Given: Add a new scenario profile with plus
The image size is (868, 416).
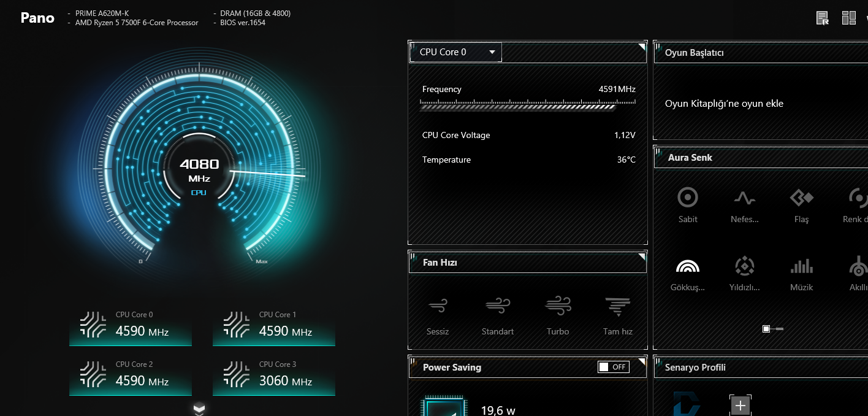Looking at the screenshot, I should [x=740, y=406].
